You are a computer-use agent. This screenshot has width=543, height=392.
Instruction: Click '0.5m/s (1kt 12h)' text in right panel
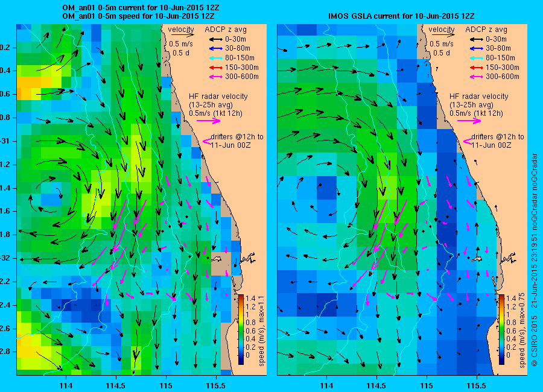(x=476, y=113)
